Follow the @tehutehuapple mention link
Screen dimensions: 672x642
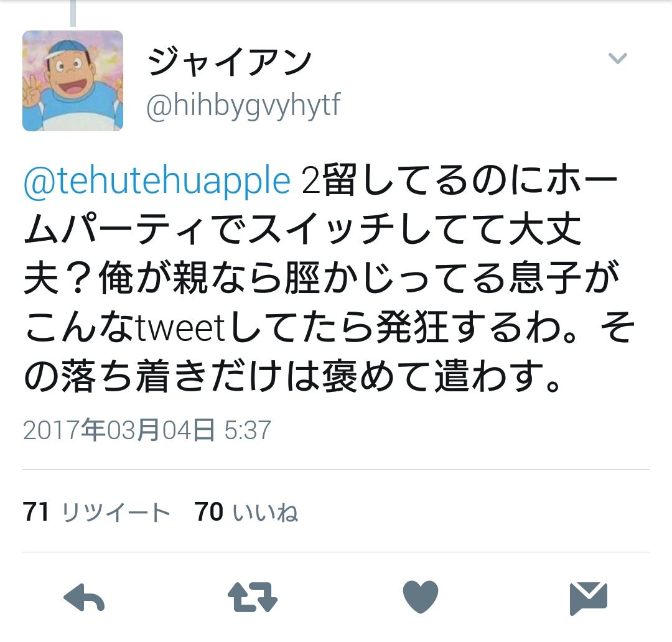pos(157,181)
